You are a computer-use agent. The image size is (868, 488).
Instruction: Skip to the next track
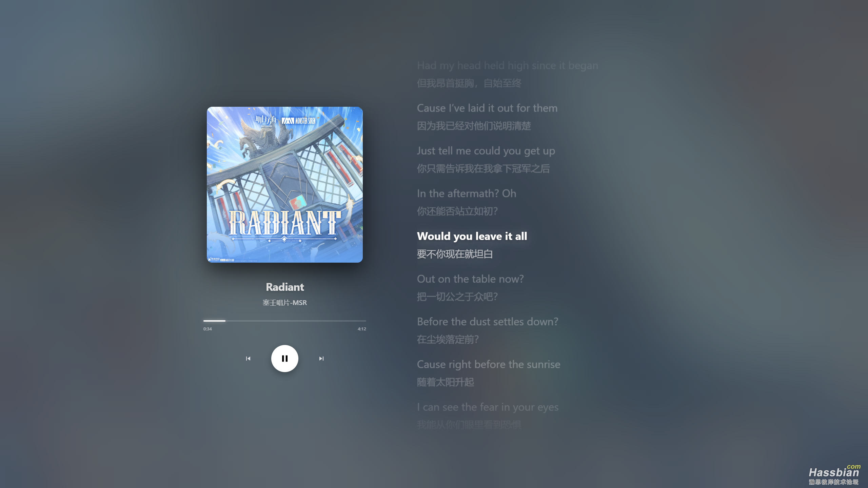(x=321, y=358)
